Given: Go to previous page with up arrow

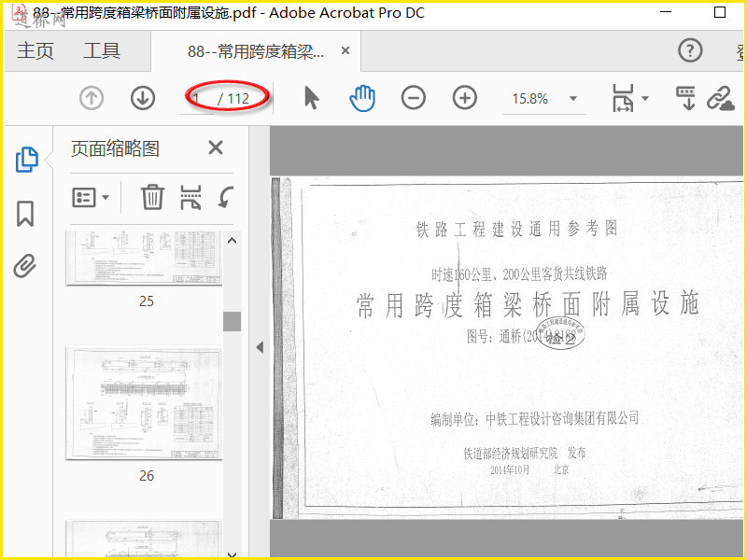Looking at the screenshot, I should tap(92, 98).
